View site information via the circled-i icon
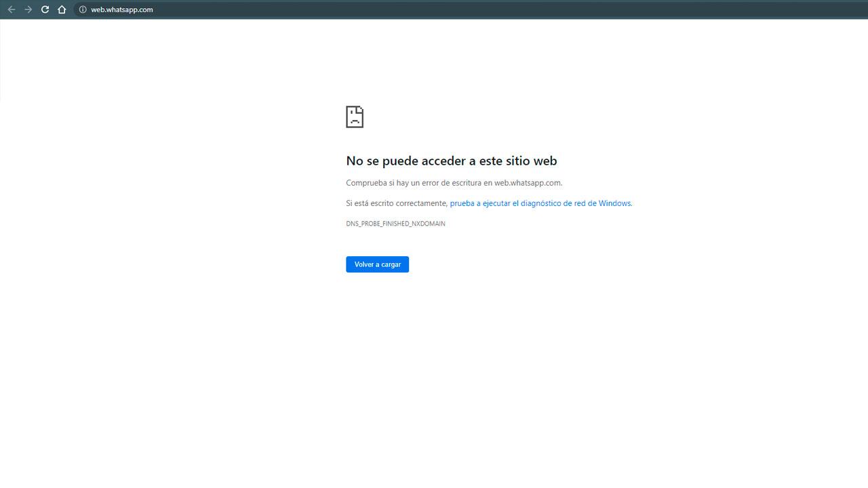Image resolution: width=868 pixels, height=488 pixels. click(81, 9)
